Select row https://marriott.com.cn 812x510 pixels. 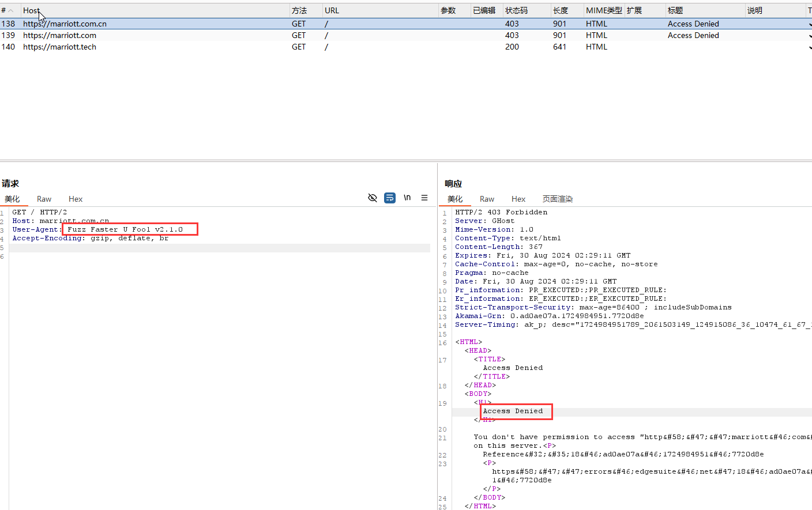pos(406,24)
